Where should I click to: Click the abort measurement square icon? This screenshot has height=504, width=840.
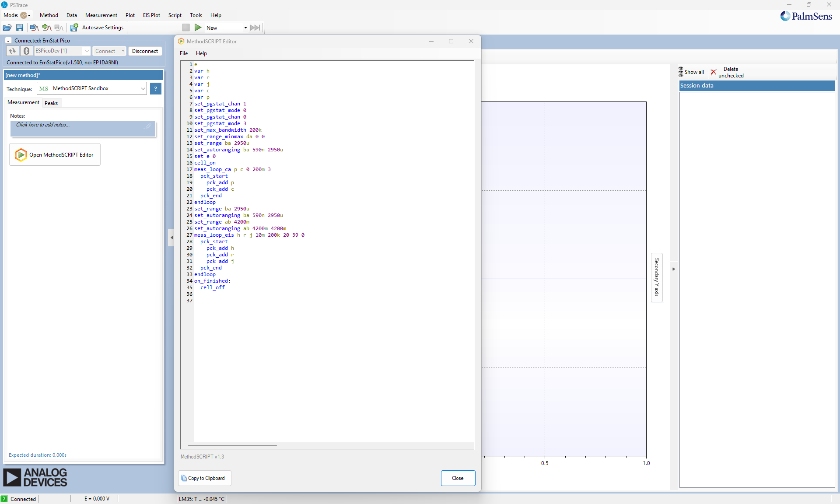pyautogui.click(x=186, y=27)
